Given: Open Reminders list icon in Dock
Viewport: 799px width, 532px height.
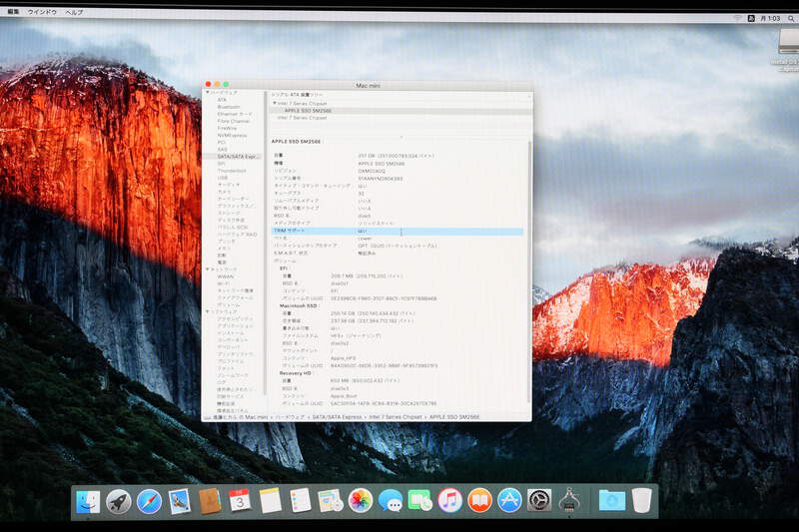Looking at the screenshot, I should coord(301,501).
